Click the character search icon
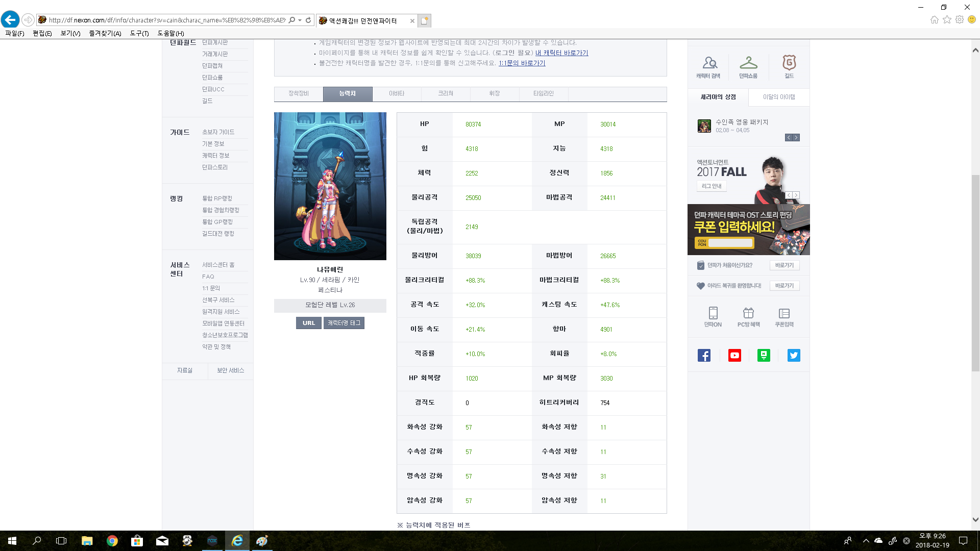This screenshot has width=980, height=551. [x=709, y=63]
